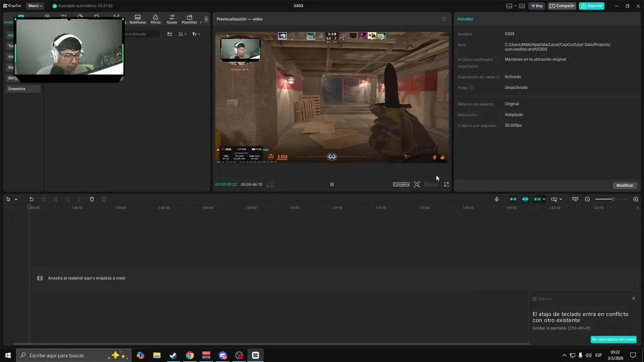
Task: Click the Disposición de capas info icon
Action: click(x=498, y=77)
